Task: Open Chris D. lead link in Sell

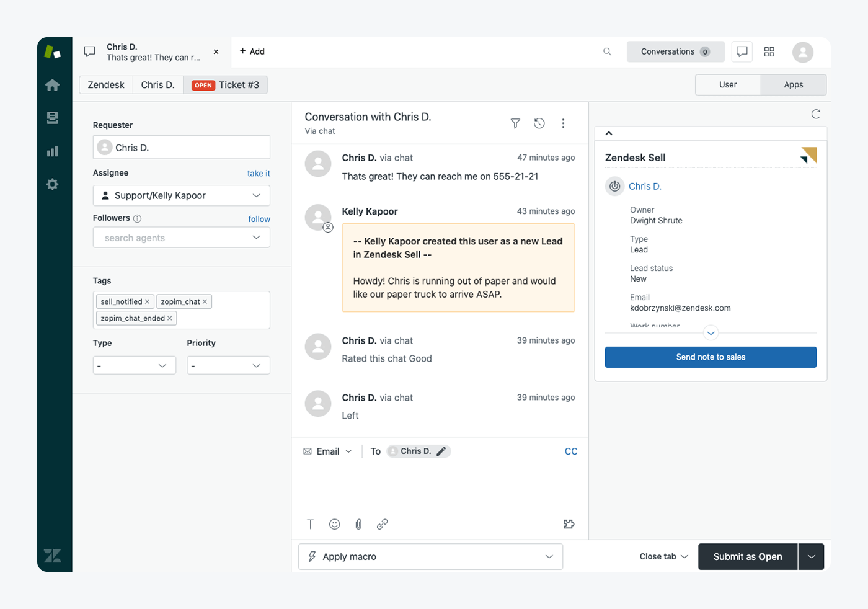Action: point(645,186)
